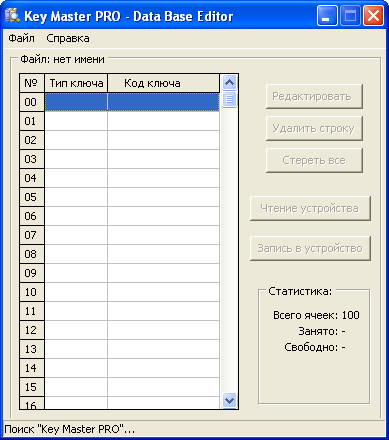Click the Чтение устройства button
This screenshot has width=389, height=440.
point(310,208)
